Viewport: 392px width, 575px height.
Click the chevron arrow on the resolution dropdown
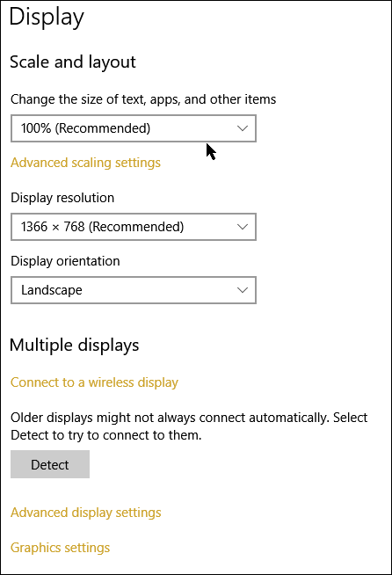pyautogui.click(x=243, y=227)
